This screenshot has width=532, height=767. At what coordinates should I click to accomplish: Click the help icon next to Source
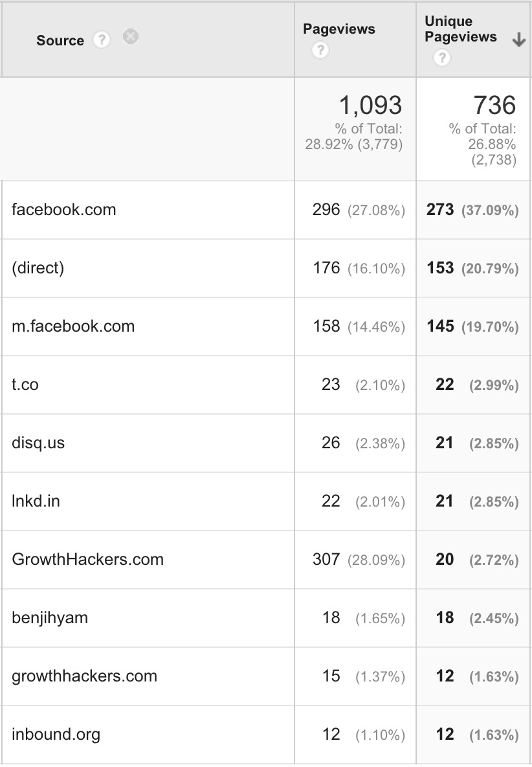coord(102,40)
